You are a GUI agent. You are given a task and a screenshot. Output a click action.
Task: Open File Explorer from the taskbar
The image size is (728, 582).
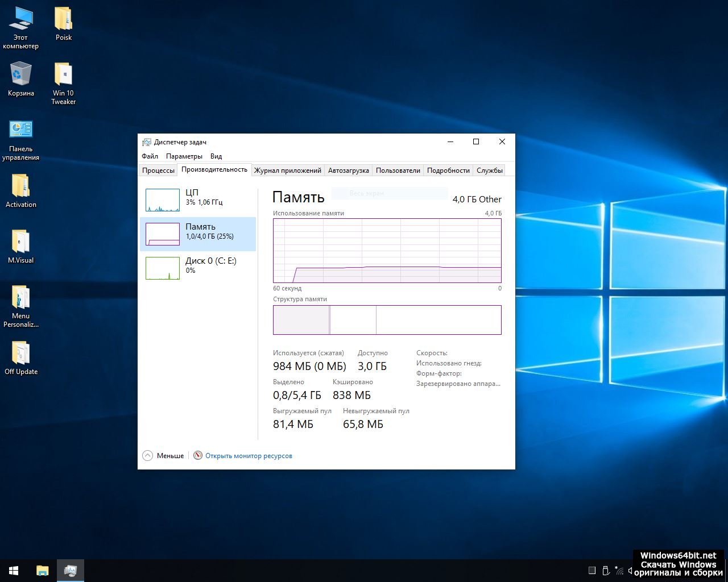click(x=43, y=570)
